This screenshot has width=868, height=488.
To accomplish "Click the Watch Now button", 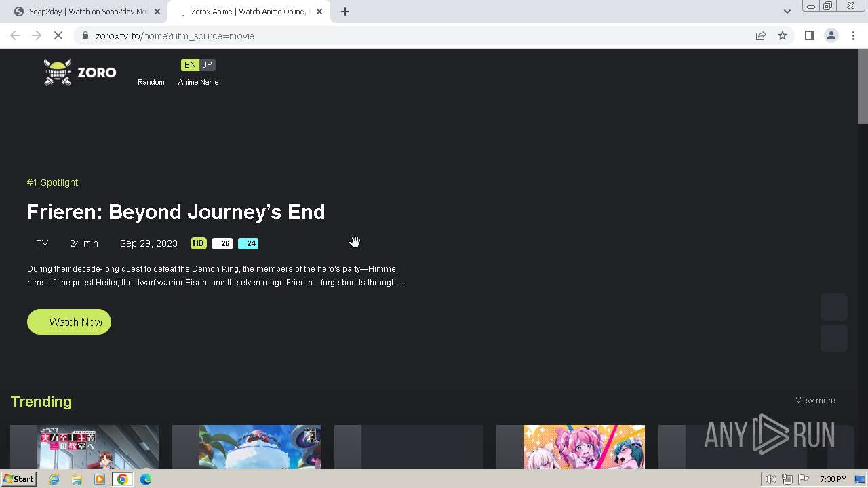I will (x=69, y=322).
